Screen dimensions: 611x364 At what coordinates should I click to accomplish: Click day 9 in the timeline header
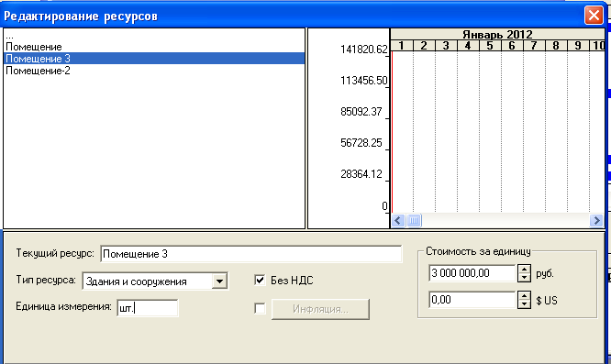(578, 46)
